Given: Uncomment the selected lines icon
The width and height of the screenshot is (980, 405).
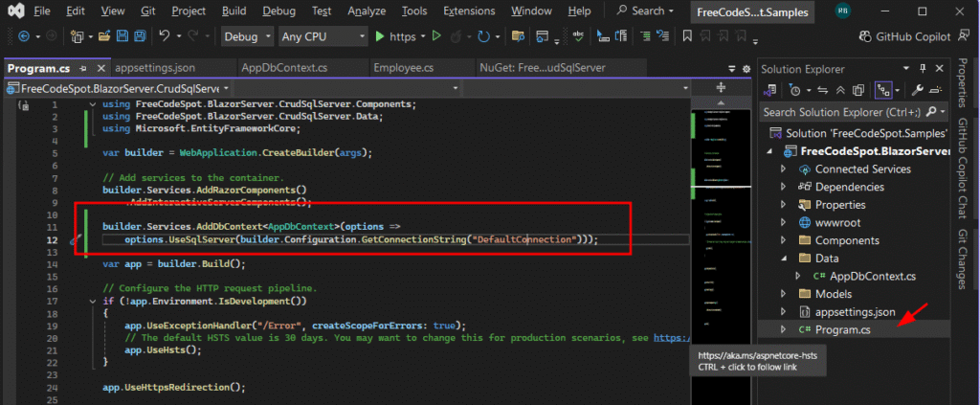Looking at the screenshot, I should coord(661,37).
